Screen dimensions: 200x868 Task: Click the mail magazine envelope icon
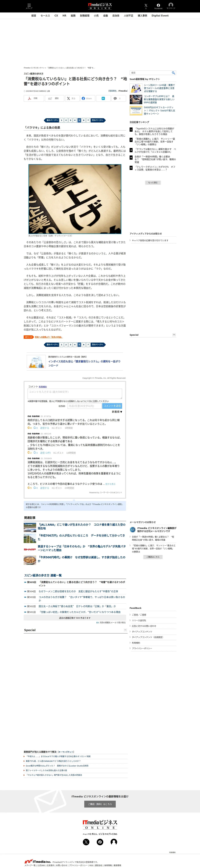tap(133, 530)
